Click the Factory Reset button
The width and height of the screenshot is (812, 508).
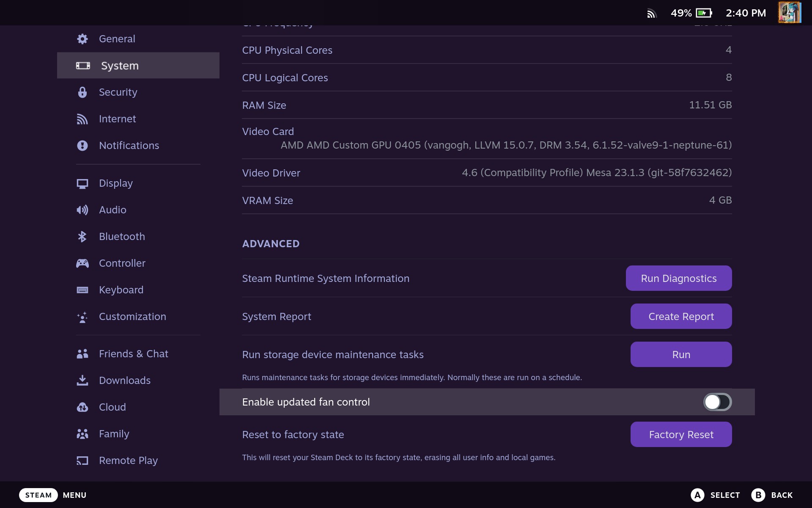[x=681, y=434]
